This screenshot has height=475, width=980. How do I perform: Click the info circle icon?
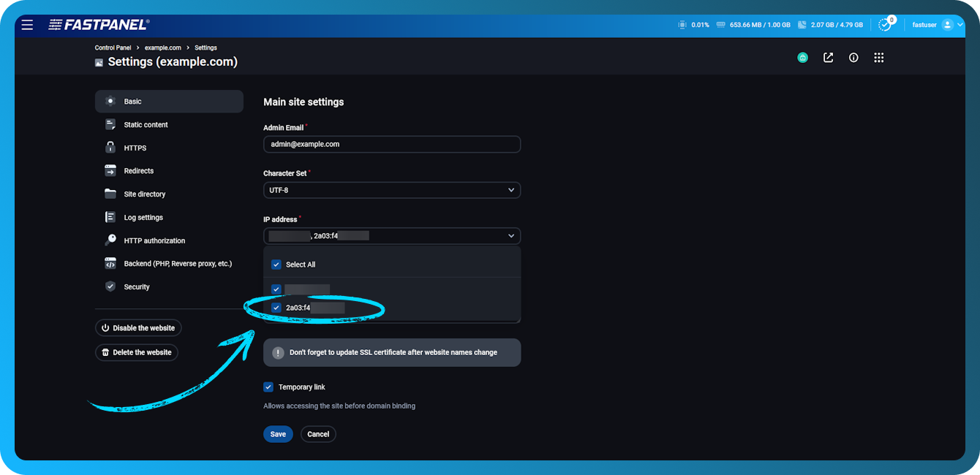[x=853, y=57]
